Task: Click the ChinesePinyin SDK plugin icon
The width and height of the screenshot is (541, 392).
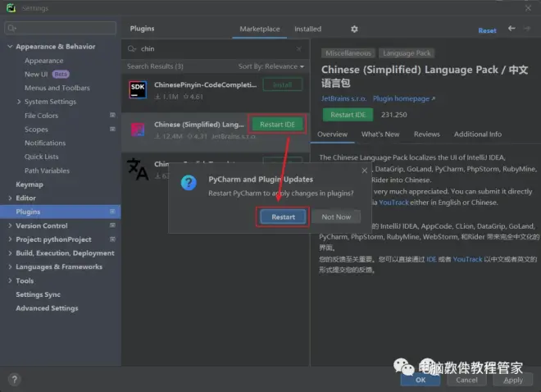Action: 138,89
